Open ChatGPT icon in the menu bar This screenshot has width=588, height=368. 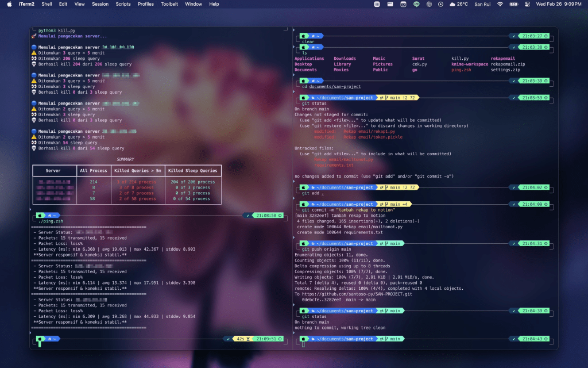pyautogui.click(x=429, y=4)
